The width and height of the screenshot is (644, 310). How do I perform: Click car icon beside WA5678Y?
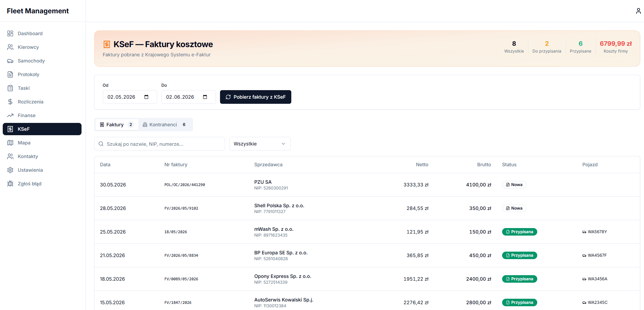coord(584,232)
